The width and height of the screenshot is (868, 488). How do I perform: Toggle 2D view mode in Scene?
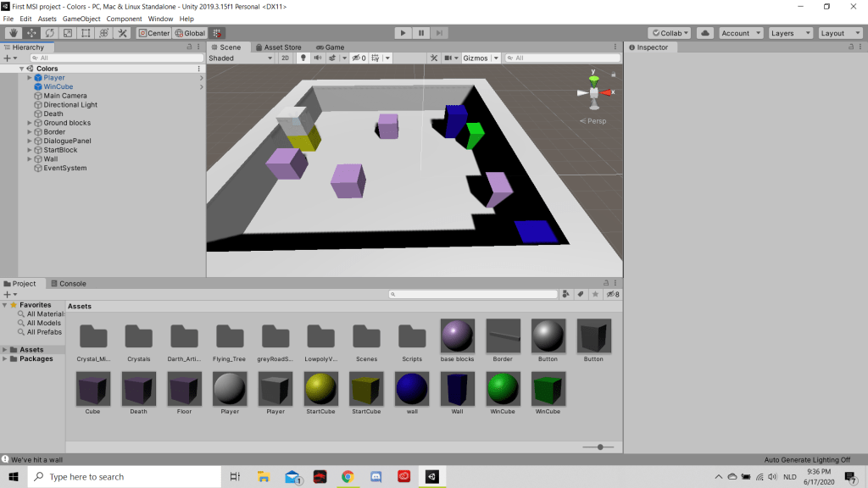(286, 58)
